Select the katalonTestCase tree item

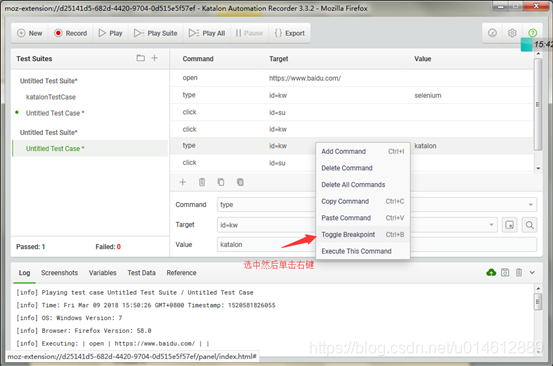coord(50,97)
